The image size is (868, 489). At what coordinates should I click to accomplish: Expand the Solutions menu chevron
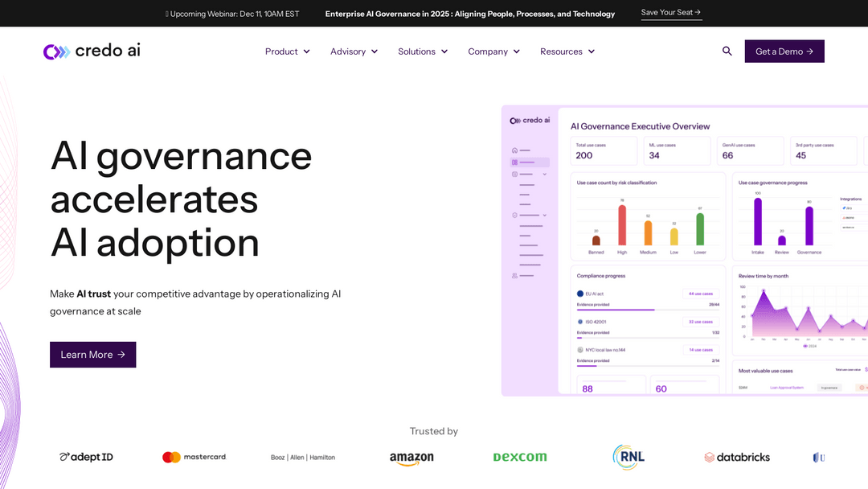(444, 51)
